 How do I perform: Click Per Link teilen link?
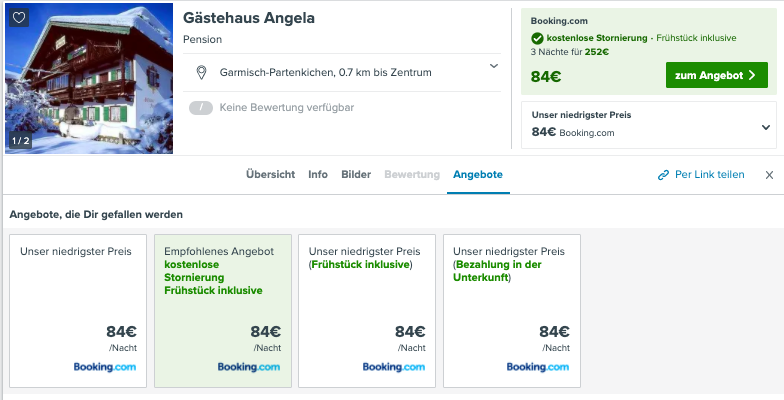click(x=710, y=174)
